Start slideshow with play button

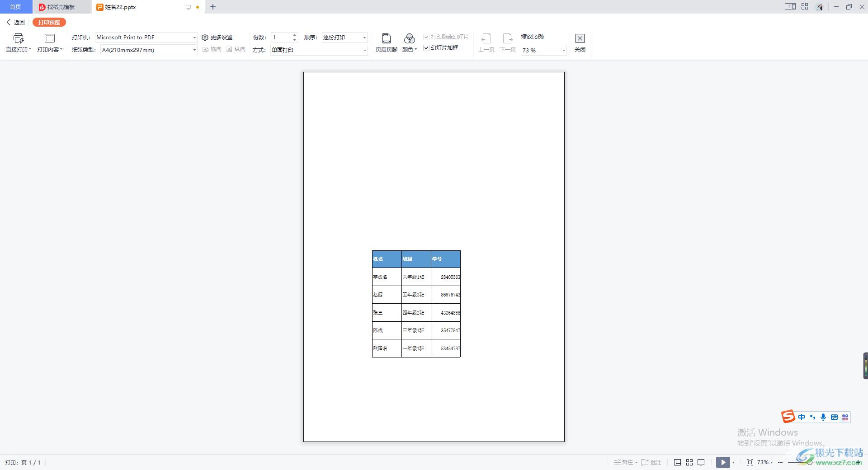723,462
